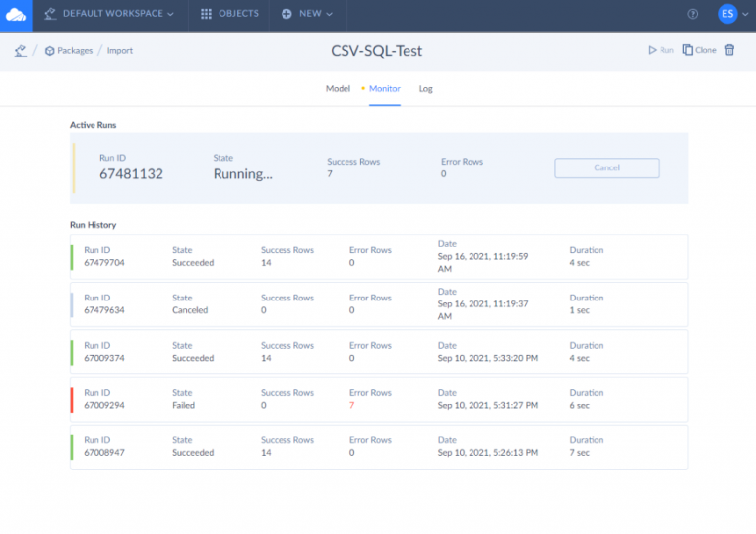The width and height of the screenshot is (756, 534).
Task: Click the trash delete package icon
Action: (x=729, y=50)
